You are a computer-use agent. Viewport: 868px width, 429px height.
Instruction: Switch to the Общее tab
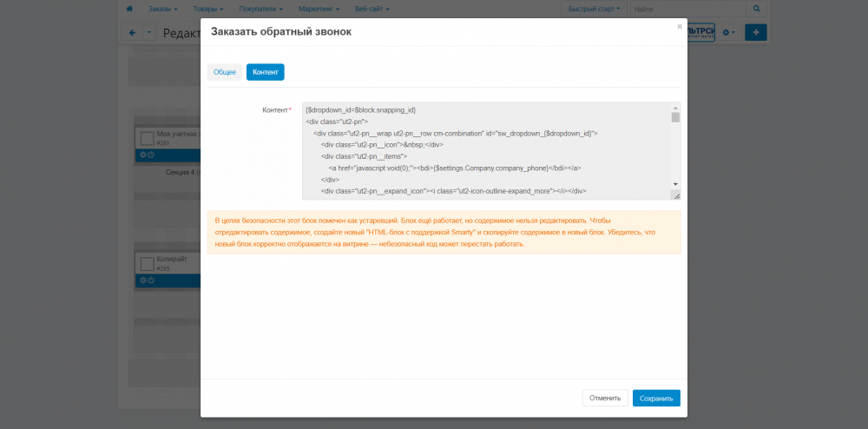(225, 72)
